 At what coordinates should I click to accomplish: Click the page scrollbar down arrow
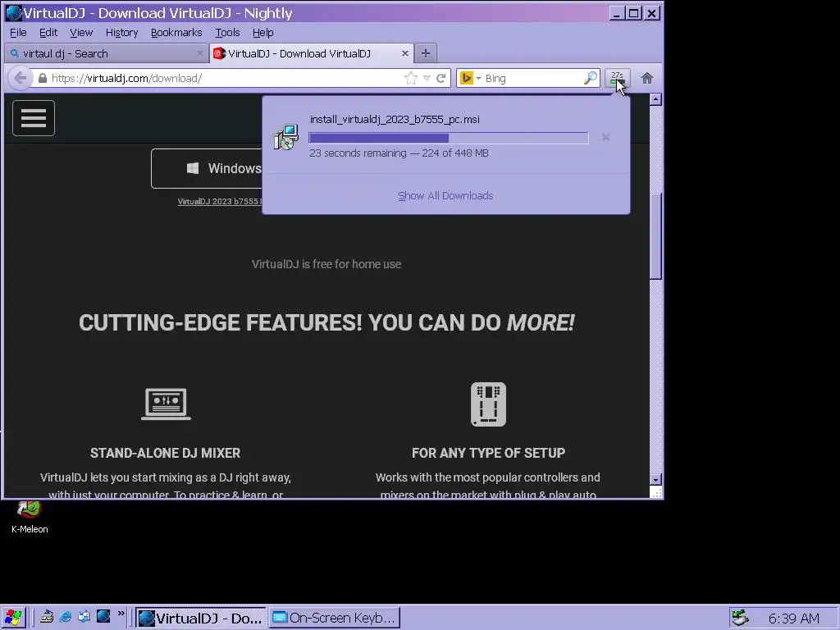[655, 479]
